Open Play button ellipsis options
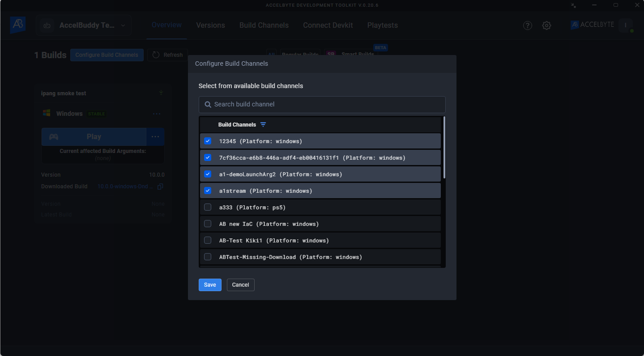644x356 pixels. tap(155, 137)
